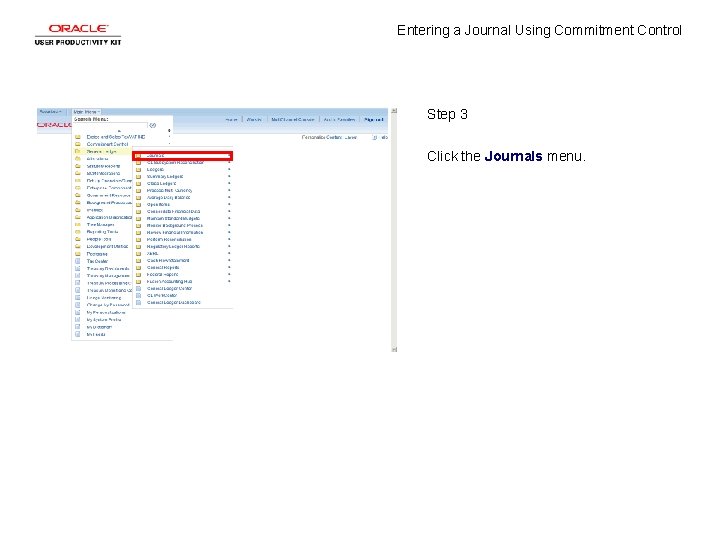The image size is (720, 540).
Task: Open the Journals submenu entry
Action: 183,156
